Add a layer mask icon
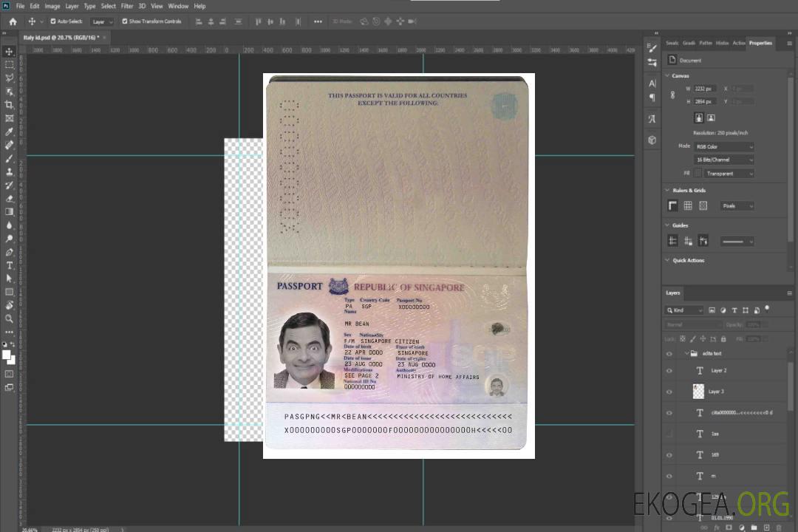This screenshot has width=798, height=532. point(729,528)
